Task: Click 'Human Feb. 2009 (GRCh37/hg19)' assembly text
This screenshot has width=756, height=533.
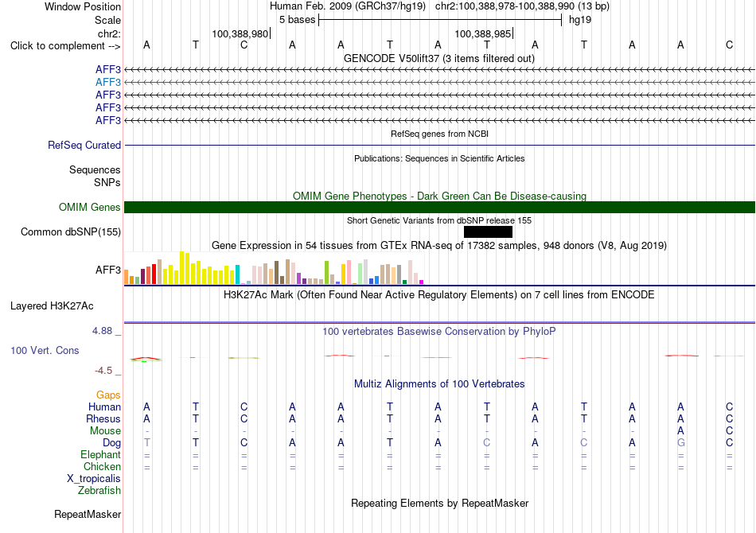Action: coord(348,6)
